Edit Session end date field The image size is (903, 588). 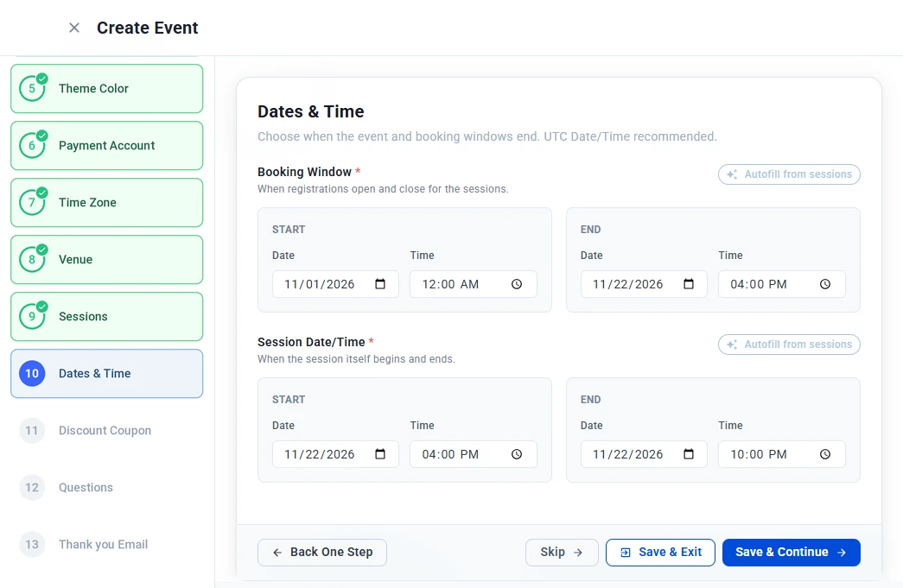pos(644,454)
